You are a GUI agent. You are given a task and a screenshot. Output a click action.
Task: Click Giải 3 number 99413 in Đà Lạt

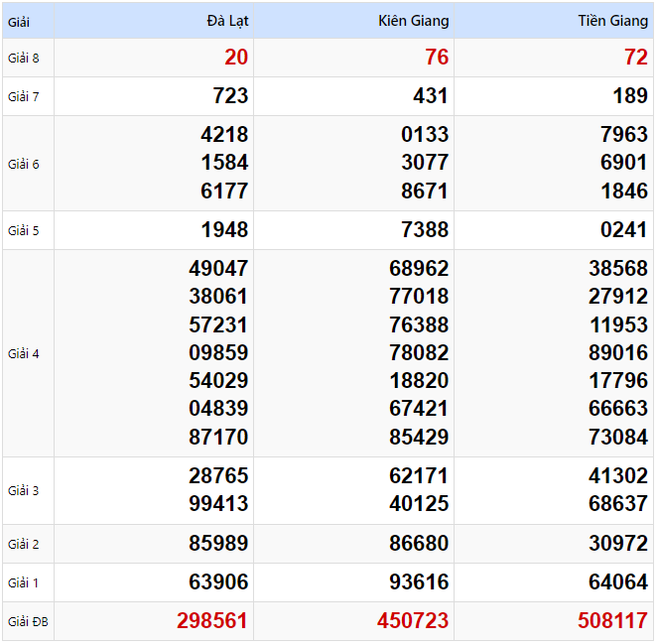tap(218, 504)
